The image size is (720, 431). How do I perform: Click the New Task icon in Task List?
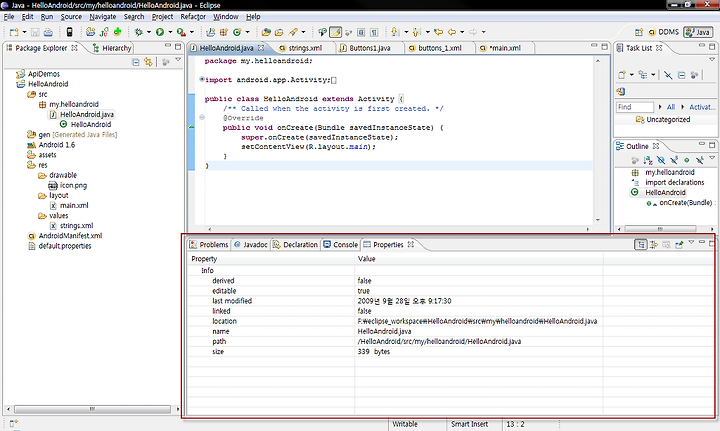(622, 75)
